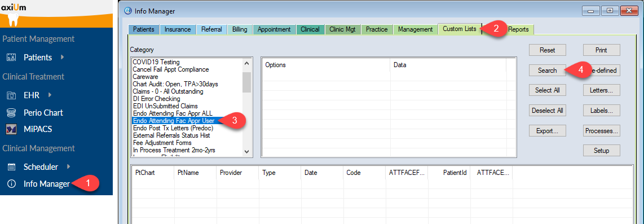Switch to the Appointment tab
Viewport: 644px width, 224px height.
click(274, 29)
